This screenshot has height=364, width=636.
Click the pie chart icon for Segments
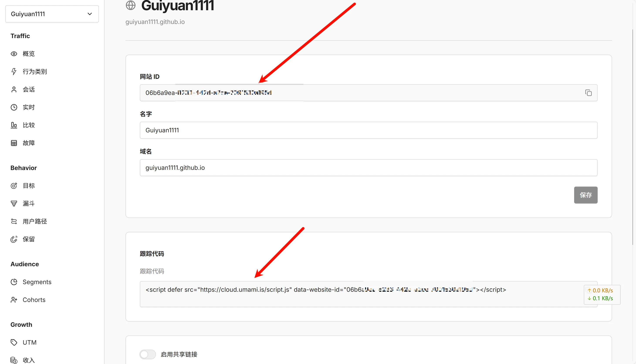tap(14, 282)
